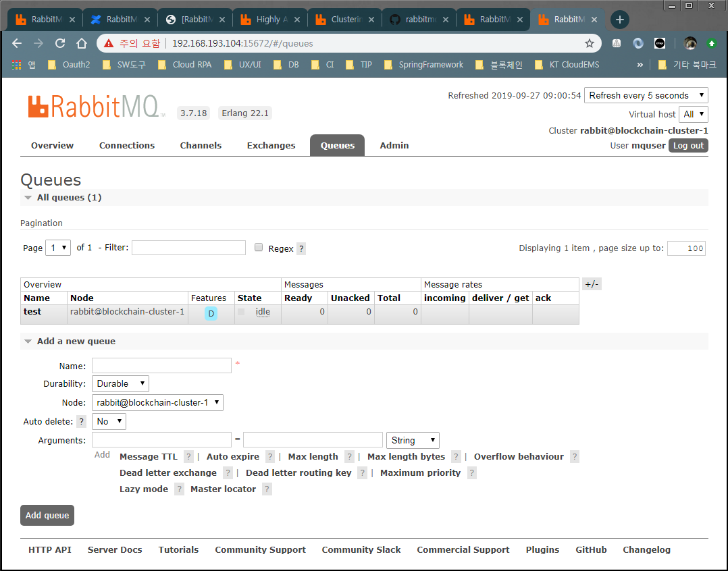Switch to the Connections tab

[x=127, y=146]
